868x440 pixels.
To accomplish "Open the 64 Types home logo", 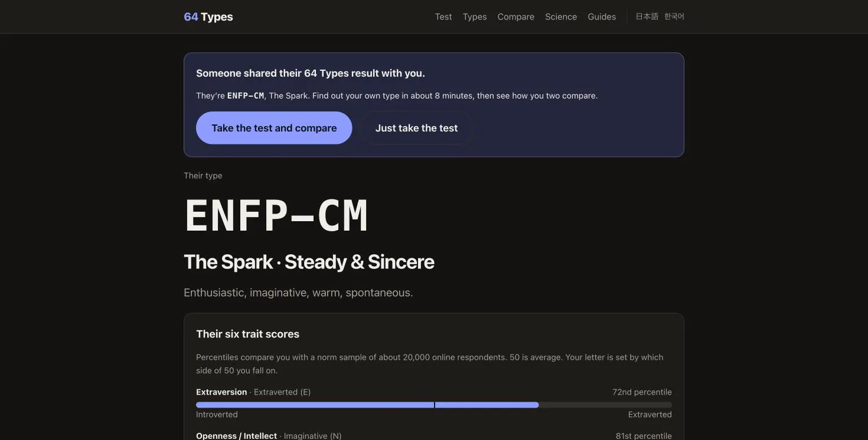I will click(208, 17).
